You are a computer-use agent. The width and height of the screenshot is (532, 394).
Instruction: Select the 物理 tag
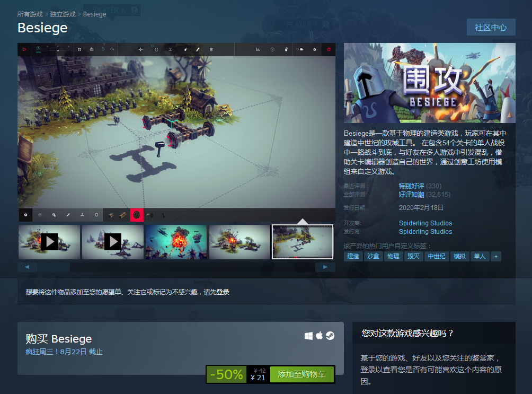(x=392, y=256)
